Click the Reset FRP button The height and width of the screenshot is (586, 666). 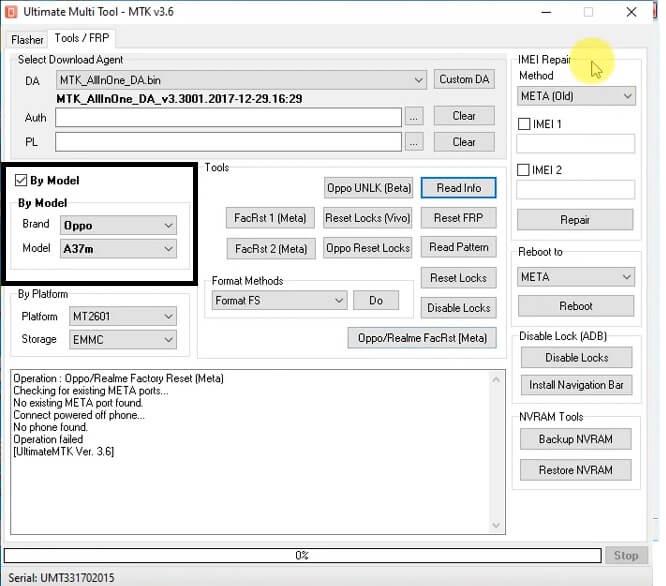pyautogui.click(x=458, y=218)
